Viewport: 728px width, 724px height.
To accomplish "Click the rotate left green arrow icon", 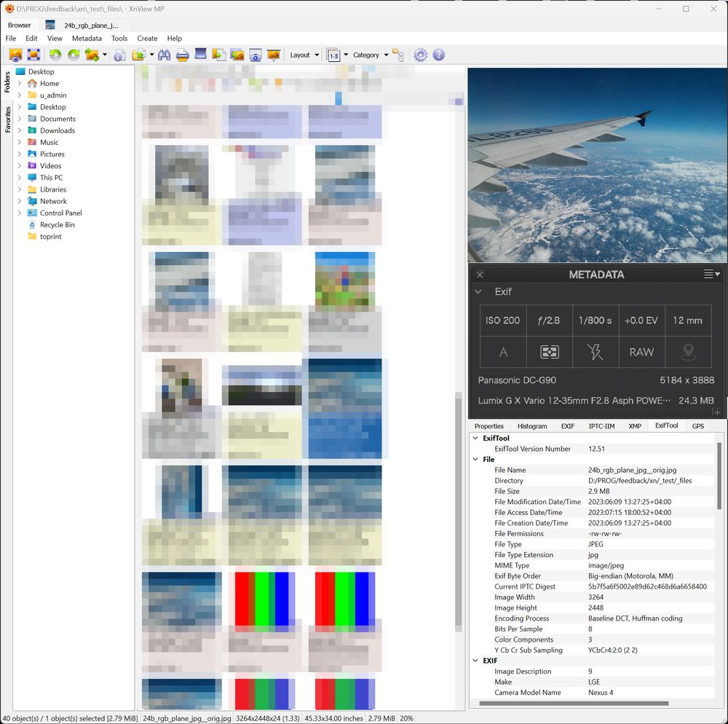I will click(x=55, y=55).
